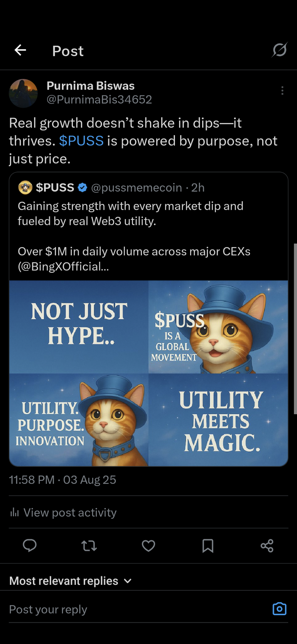
Task: Repost using the retweet arrows icon
Action: click(x=89, y=546)
